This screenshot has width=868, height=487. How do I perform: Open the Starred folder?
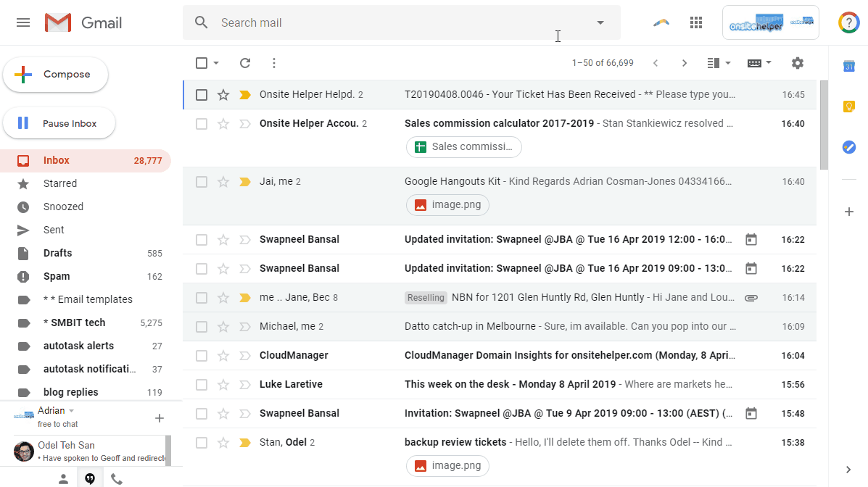(86, 184)
